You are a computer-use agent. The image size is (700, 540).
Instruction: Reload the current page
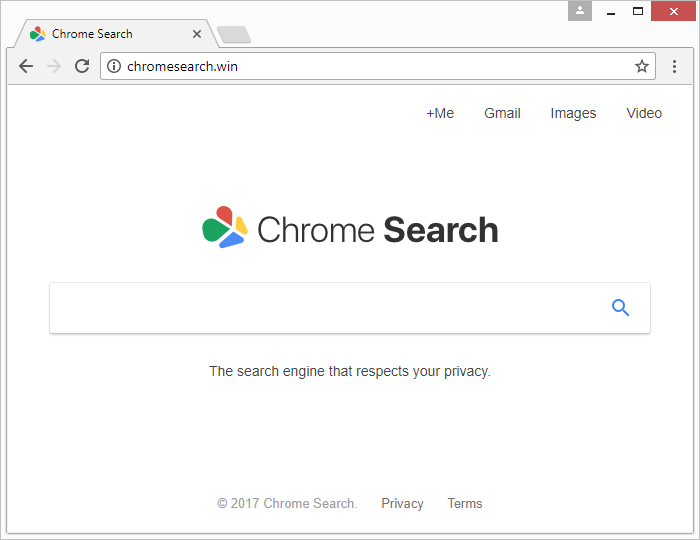(82, 67)
